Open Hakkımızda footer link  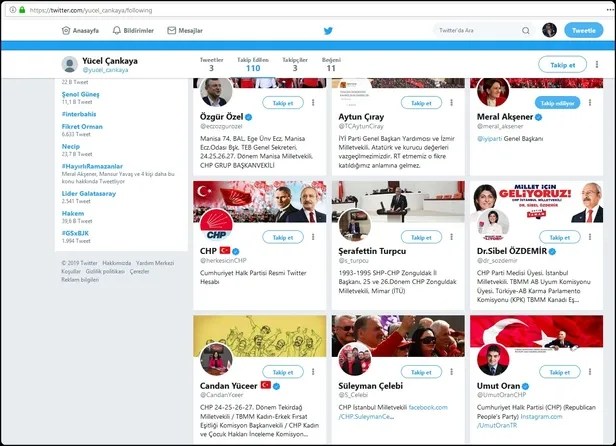pos(117,263)
